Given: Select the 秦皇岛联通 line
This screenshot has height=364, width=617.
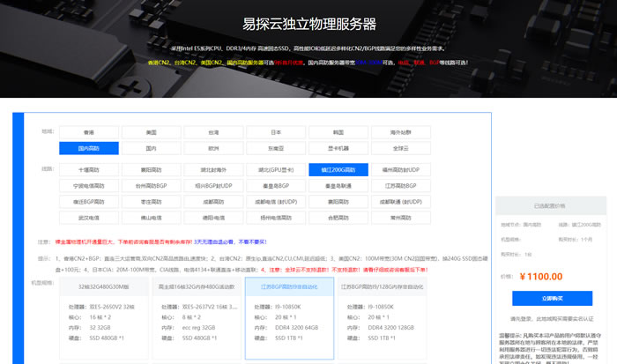Looking at the screenshot, I should (338, 186).
